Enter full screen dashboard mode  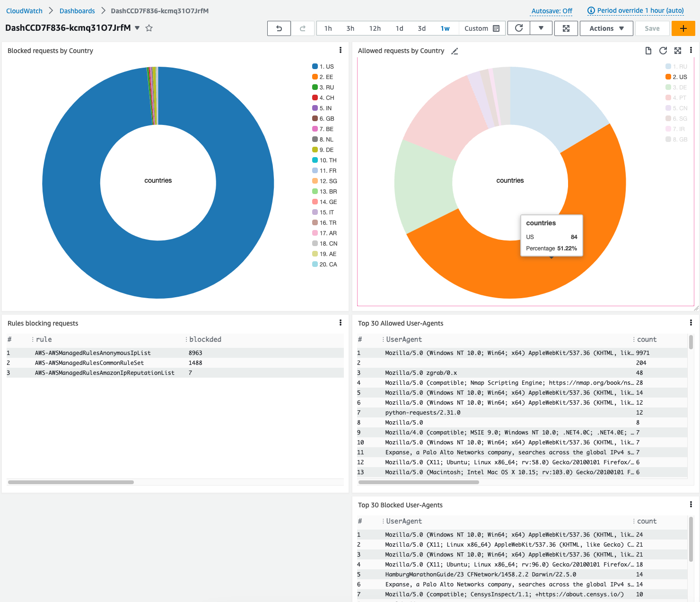pyautogui.click(x=566, y=28)
